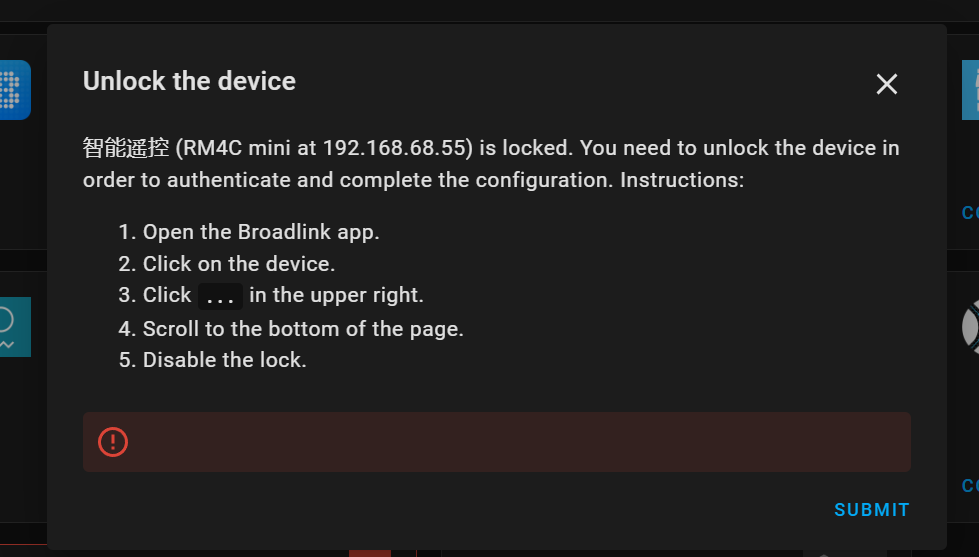Select the teal integration icon at left edge
Screen dimensions: 979x557
pos(15,327)
